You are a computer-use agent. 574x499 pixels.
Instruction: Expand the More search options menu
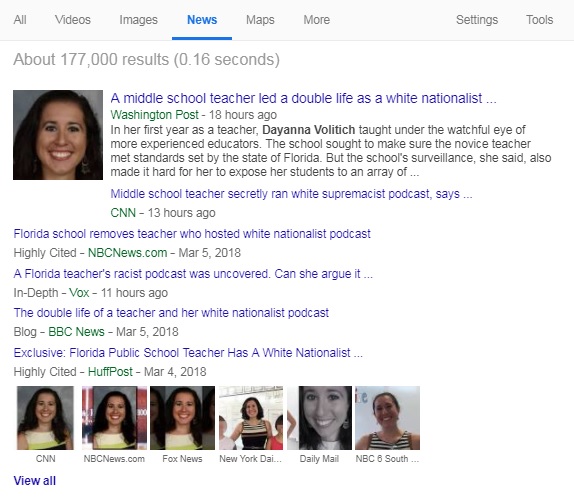point(316,20)
